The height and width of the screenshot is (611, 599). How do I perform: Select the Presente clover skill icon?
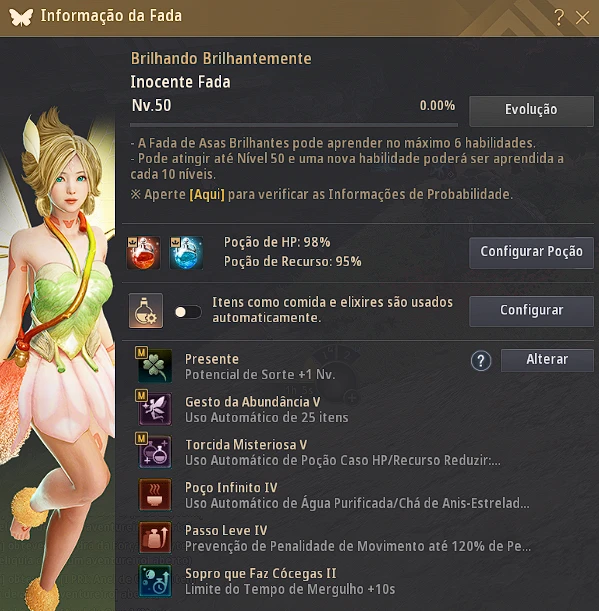(x=155, y=366)
